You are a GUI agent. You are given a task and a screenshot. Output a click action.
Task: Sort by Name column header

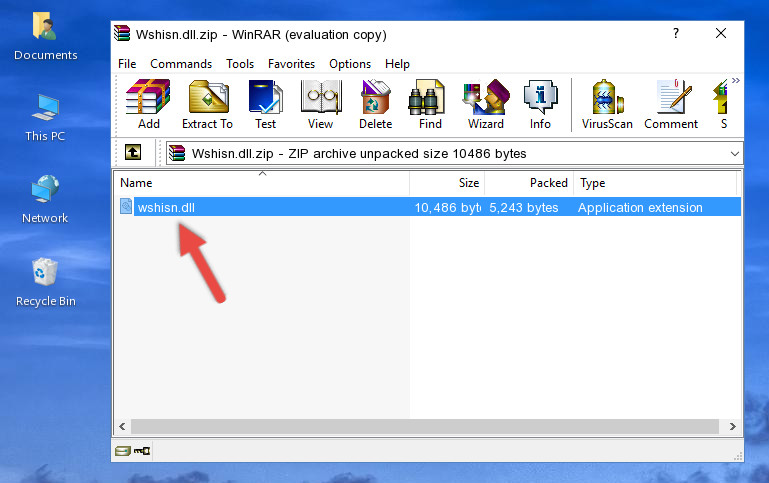[262, 183]
